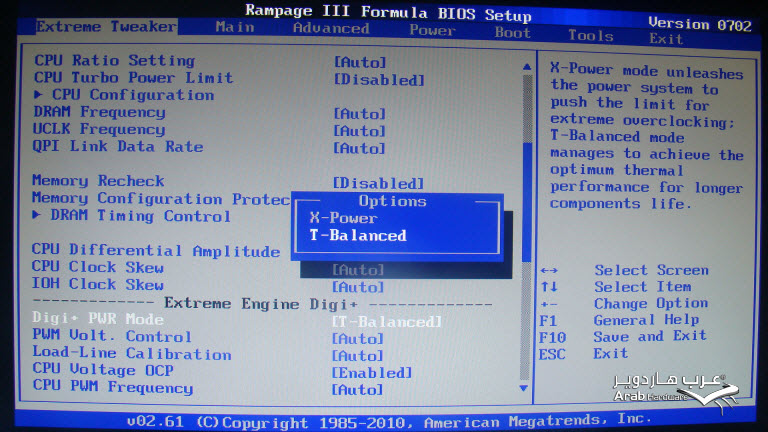The image size is (768, 432).
Task: Click the Version 0702 text
Action: click(x=699, y=24)
